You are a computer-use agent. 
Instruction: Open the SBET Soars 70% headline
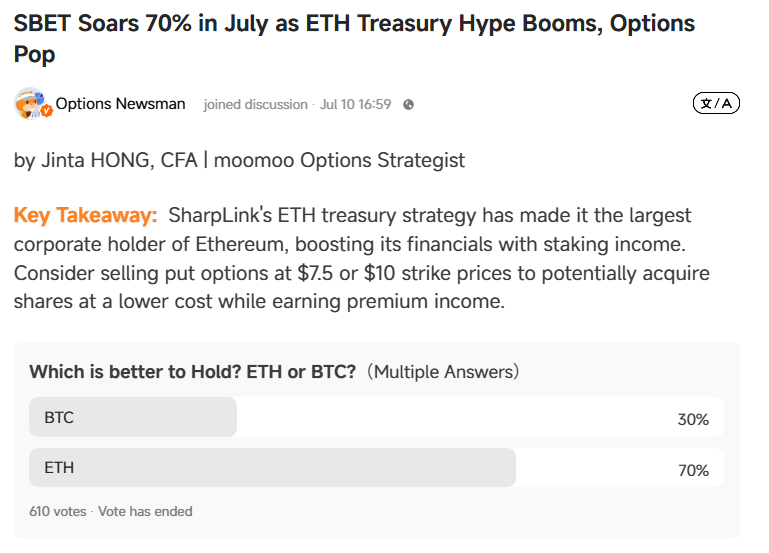point(354,38)
